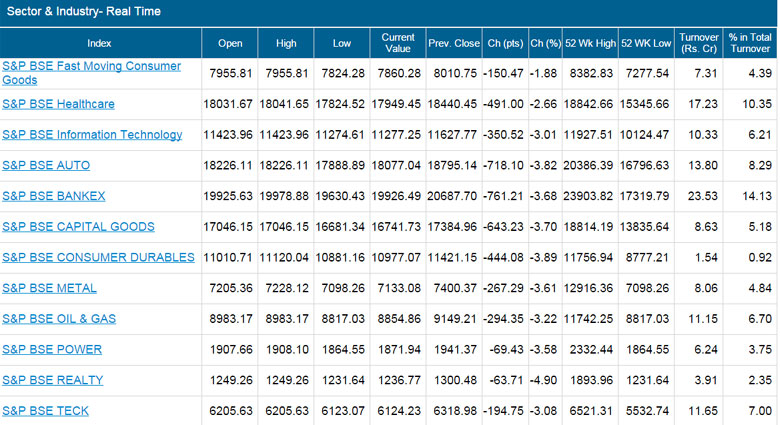The height and width of the screenshot is (425, 780).
Task: Select CONSUMER DURABLES turnover share 0.92
Action: (760, 257)
